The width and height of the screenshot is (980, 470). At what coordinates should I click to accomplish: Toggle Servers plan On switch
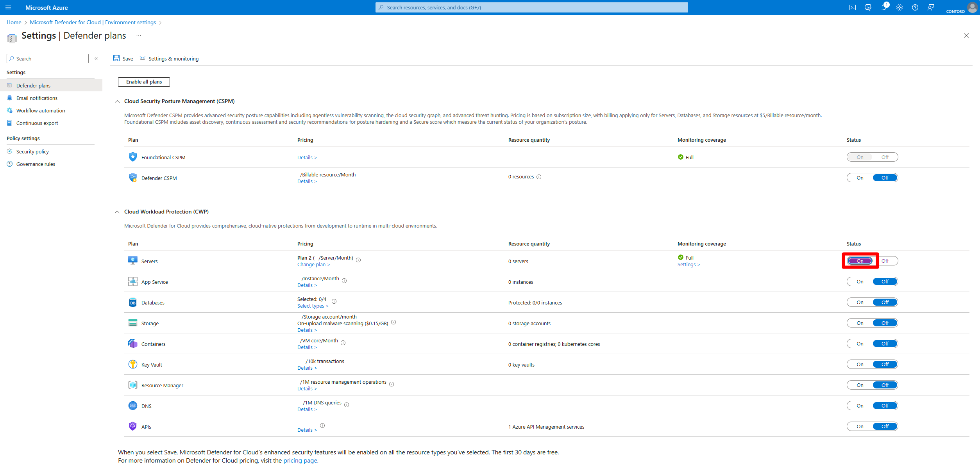[859, 260]
